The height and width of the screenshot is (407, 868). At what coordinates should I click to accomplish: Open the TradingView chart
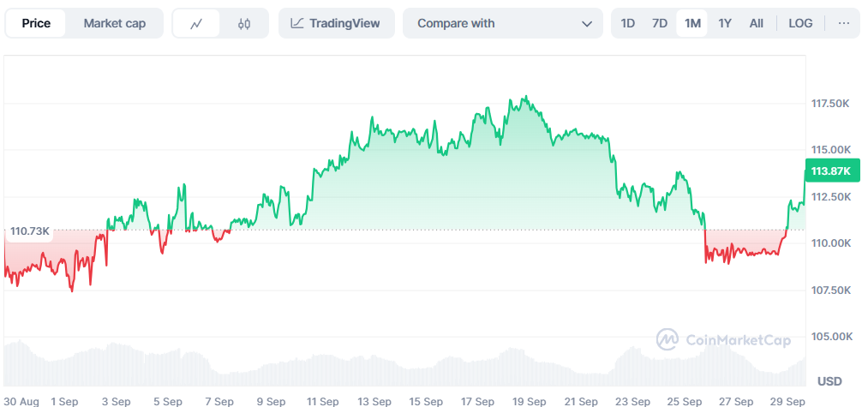(x=336, y=24)
